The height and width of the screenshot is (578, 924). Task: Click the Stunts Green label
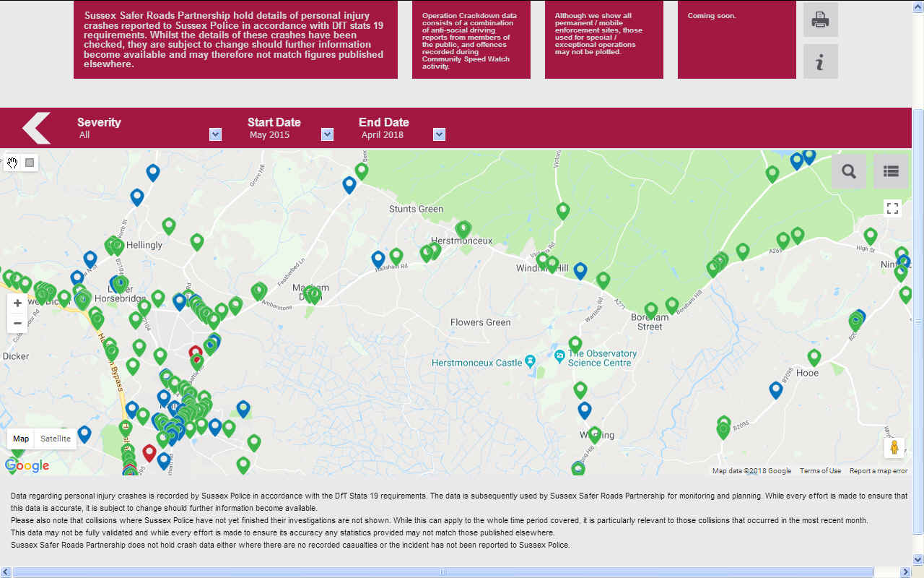[x=416, y=209]
